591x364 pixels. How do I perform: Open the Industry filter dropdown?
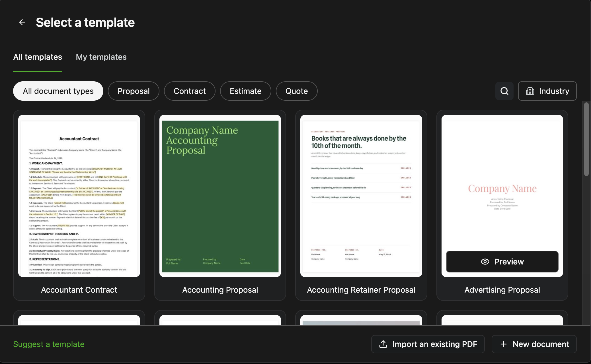pos(547,91)
